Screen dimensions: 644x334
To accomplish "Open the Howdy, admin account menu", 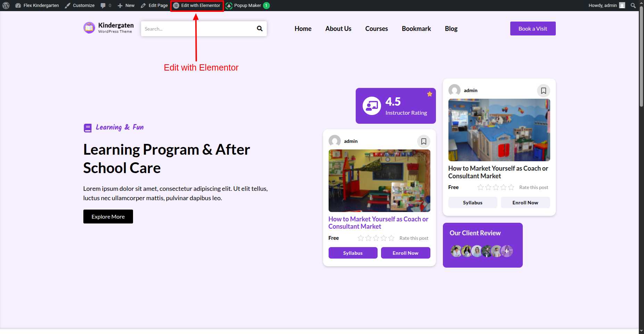I will pos(606,6).
